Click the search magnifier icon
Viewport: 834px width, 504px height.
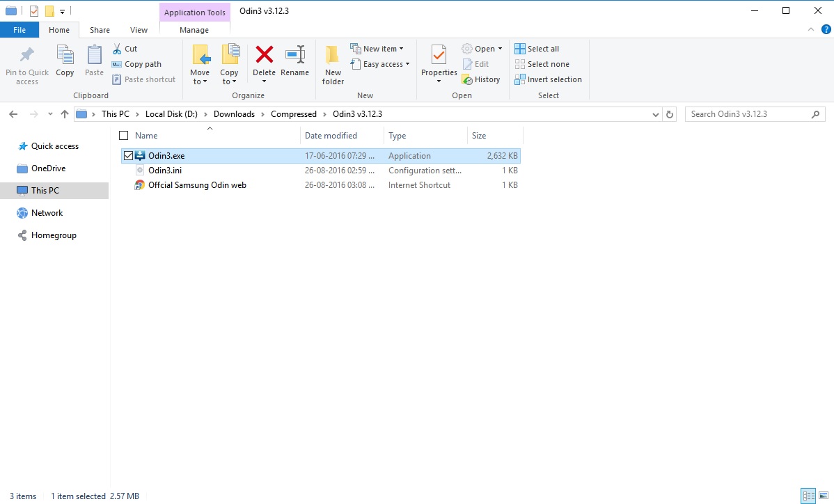pyautogui.click(x=815, y=114)
